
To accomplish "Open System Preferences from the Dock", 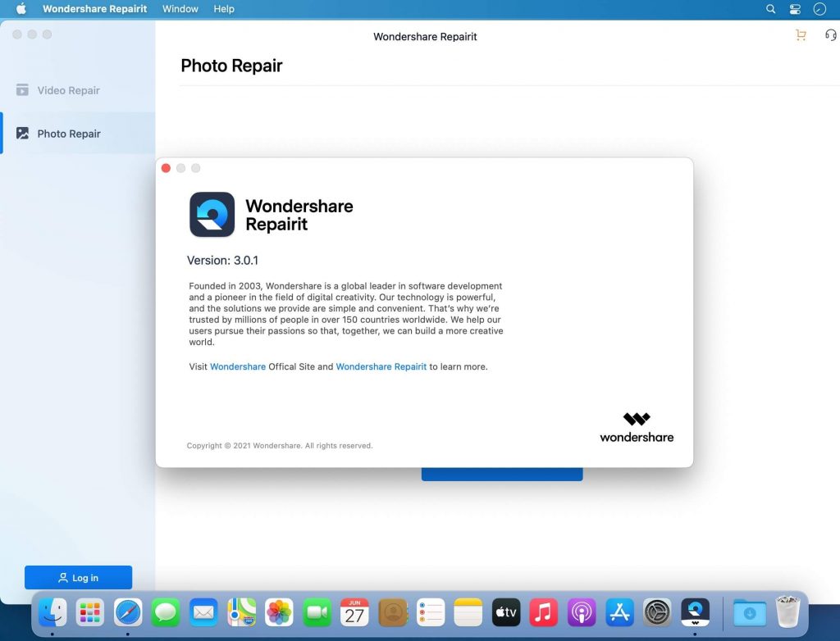I will 656,612.
